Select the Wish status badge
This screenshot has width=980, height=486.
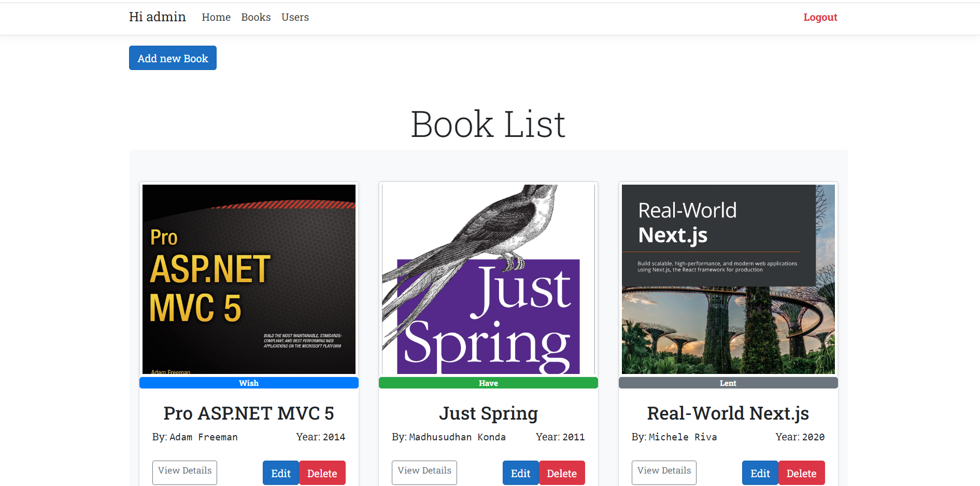point(248,383)
